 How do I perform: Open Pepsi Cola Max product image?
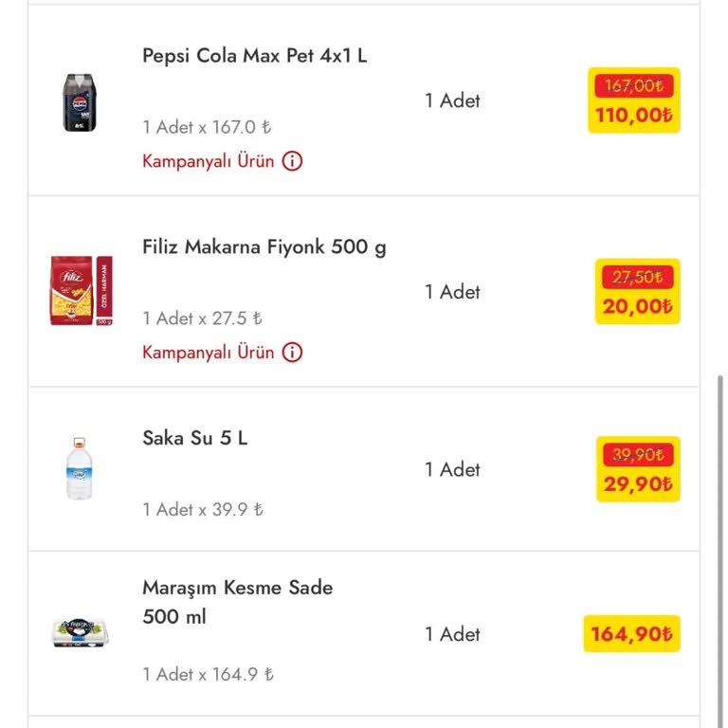81,101
